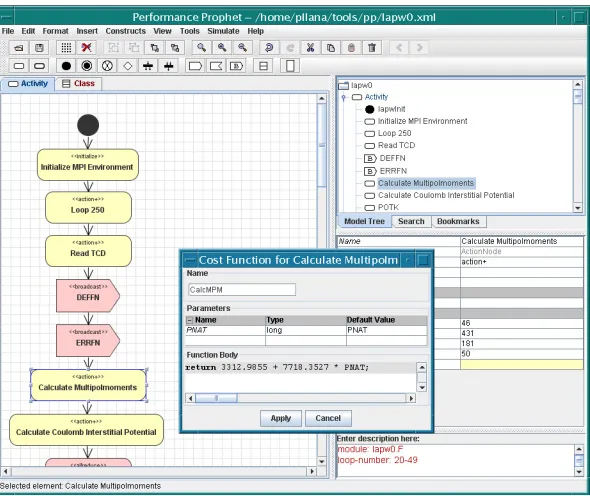
Task: Select Calculate Coulomb Interstitial Potential tree item
Action: click(446, 195)
